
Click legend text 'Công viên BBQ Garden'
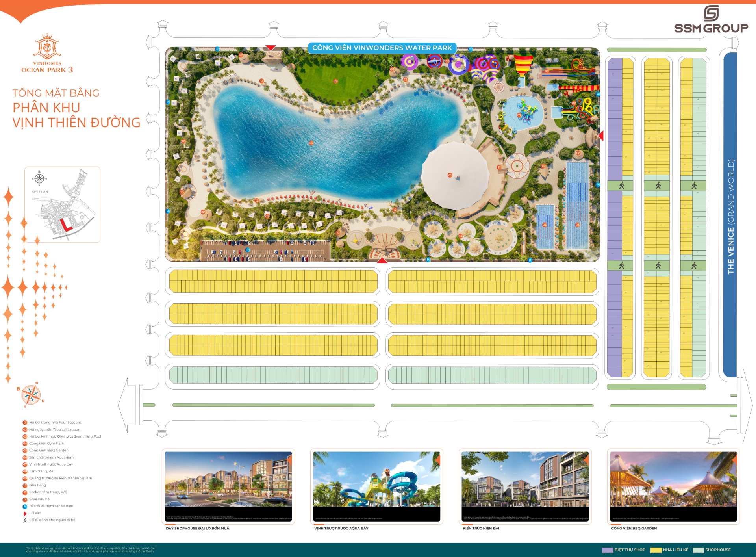49,451
